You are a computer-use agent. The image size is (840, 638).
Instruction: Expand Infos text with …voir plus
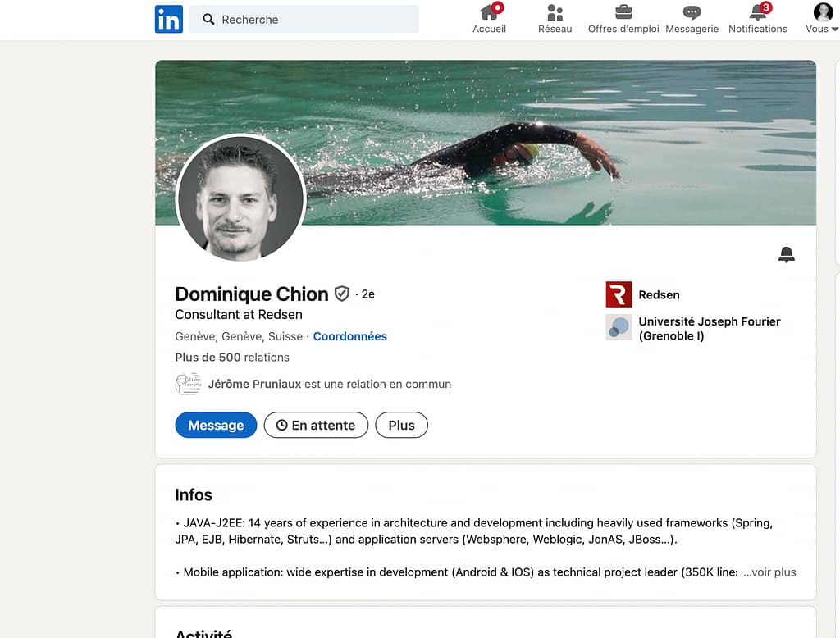coord(769,572)
